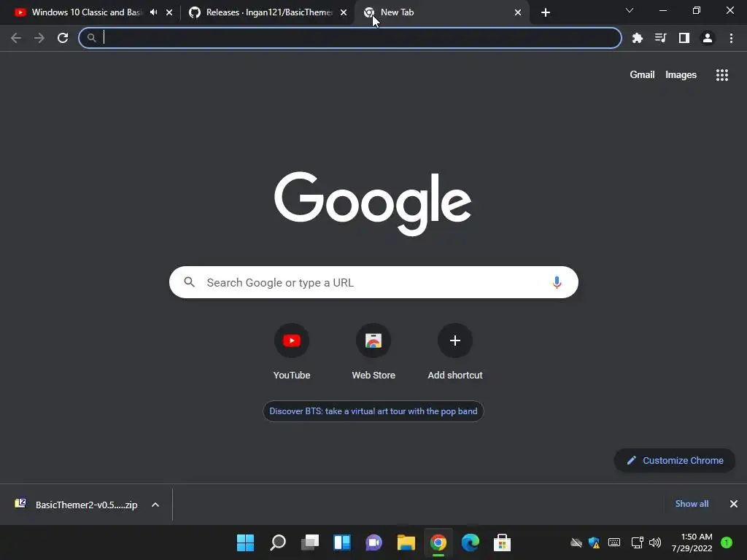Expand the tab search chevron

pos(630,10)
